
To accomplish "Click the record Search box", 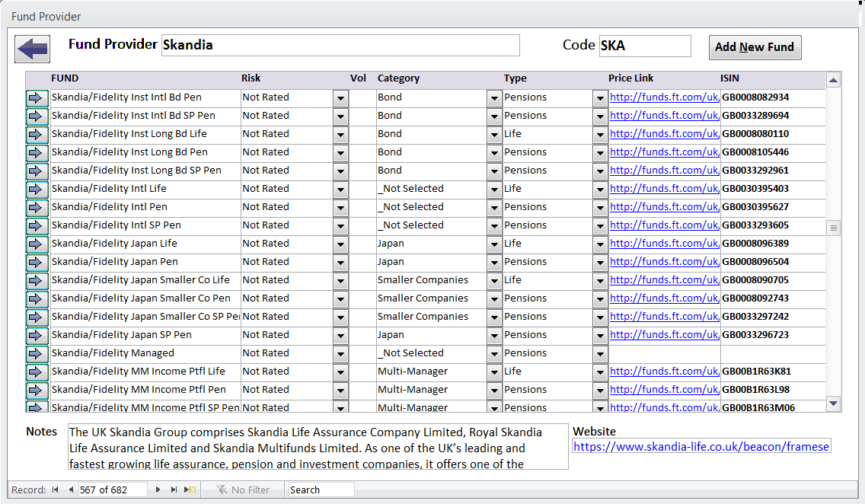I will 321,490.
